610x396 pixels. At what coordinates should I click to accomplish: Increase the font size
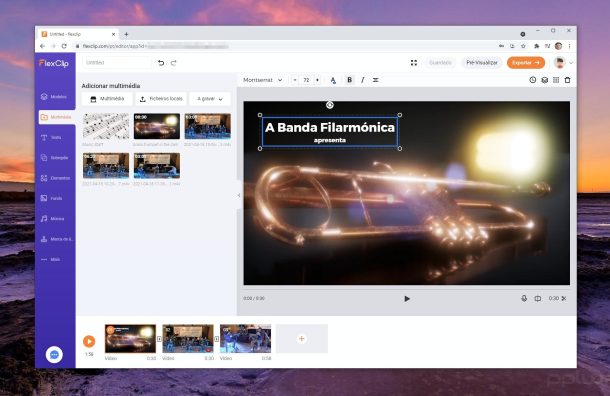317,80
